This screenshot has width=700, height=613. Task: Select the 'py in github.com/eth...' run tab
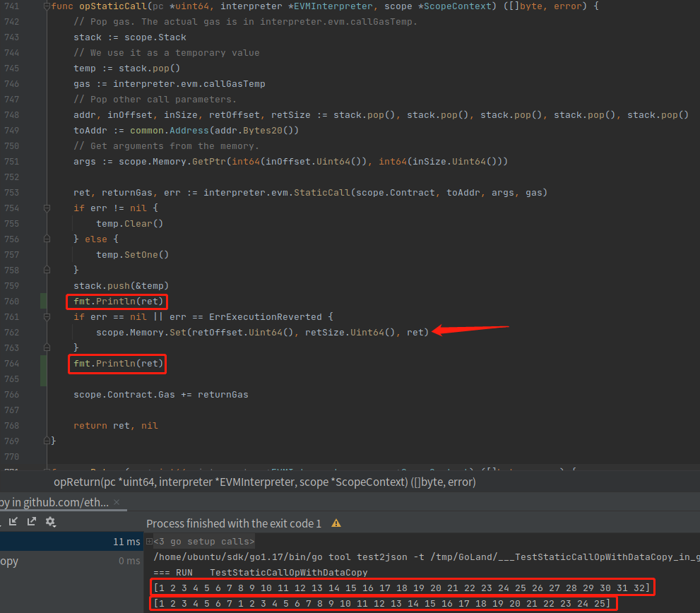point(54,502)
